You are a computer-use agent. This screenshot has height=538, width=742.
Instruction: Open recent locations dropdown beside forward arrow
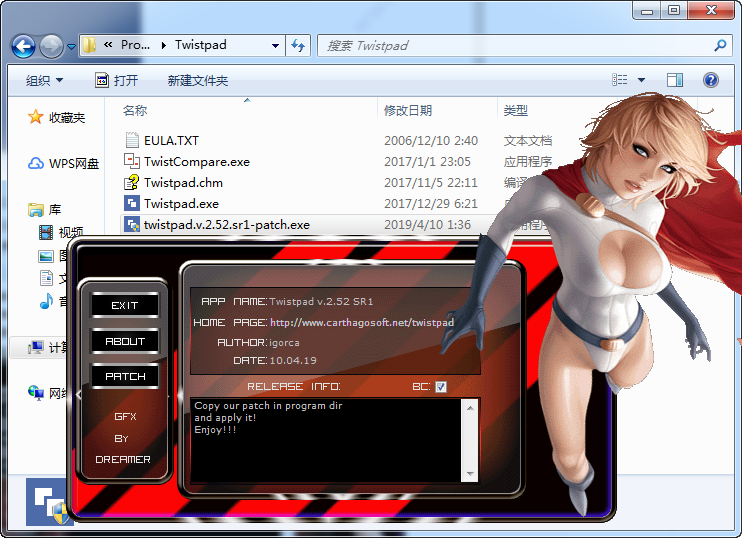(71, 46)
